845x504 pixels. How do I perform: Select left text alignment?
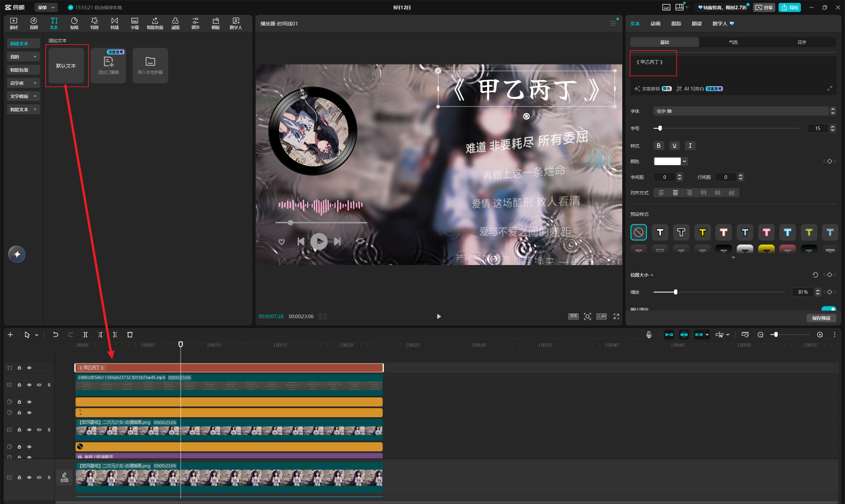pyautogui.click(x=661, y=192)
